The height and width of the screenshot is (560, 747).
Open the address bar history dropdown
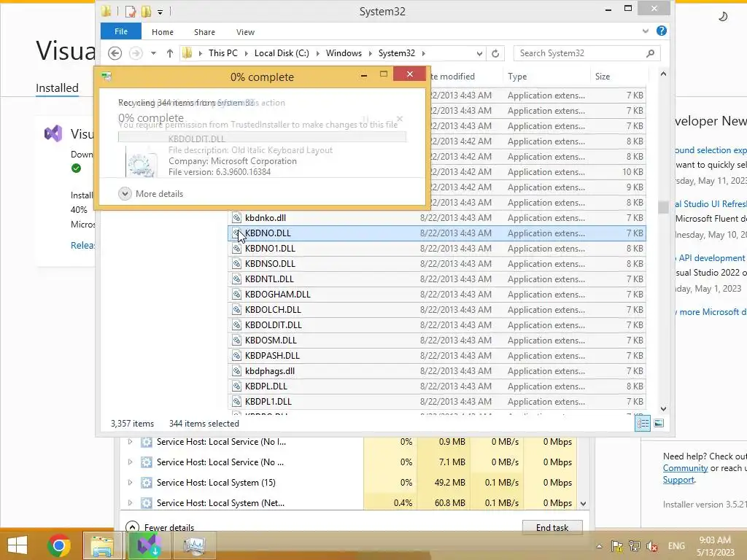[x=479, y=53]
